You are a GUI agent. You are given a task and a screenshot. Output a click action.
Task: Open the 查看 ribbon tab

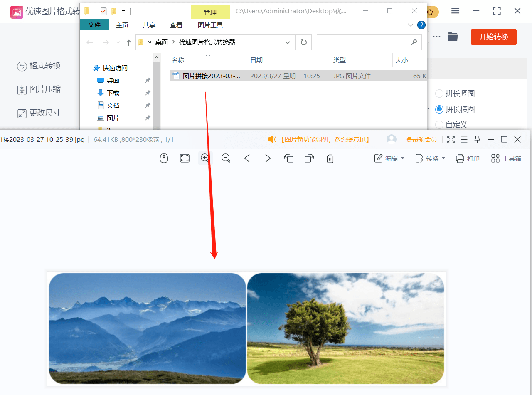[176, 25]
